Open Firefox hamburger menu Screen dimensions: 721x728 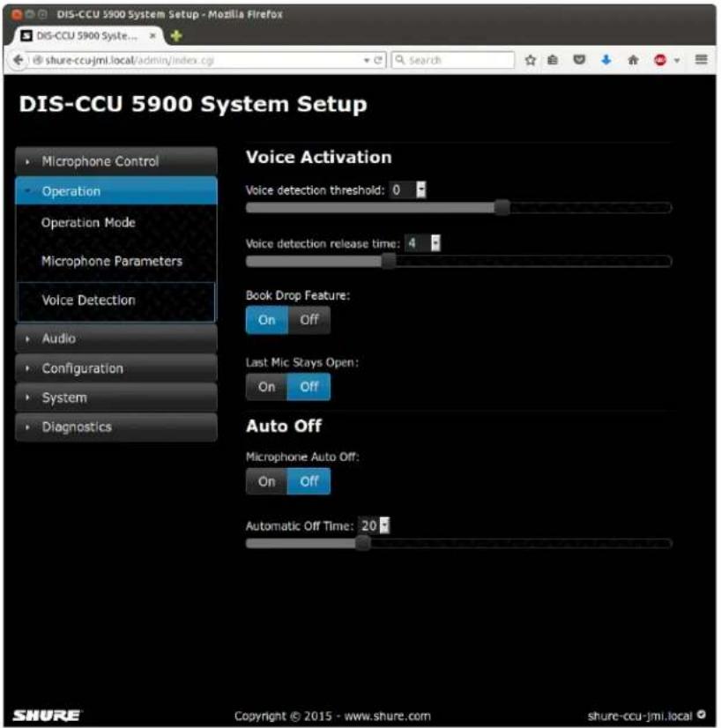click(x=701, y=59)
